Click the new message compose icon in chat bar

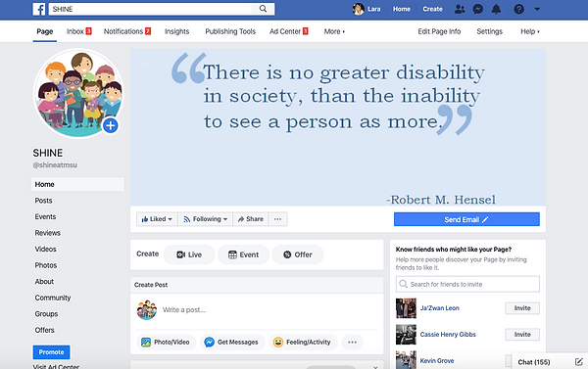(578, 362)
